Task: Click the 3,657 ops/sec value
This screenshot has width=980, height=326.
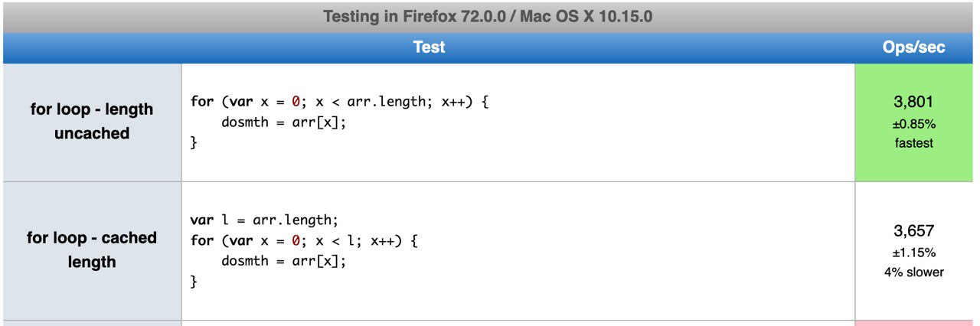Action: pyautogui.click(x=914, y=230)
